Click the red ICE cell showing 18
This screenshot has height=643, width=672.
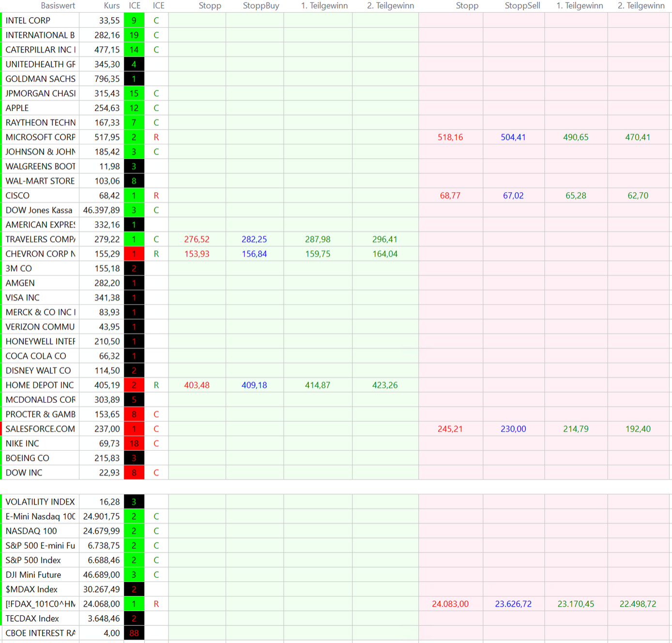(x=134, y=444)
